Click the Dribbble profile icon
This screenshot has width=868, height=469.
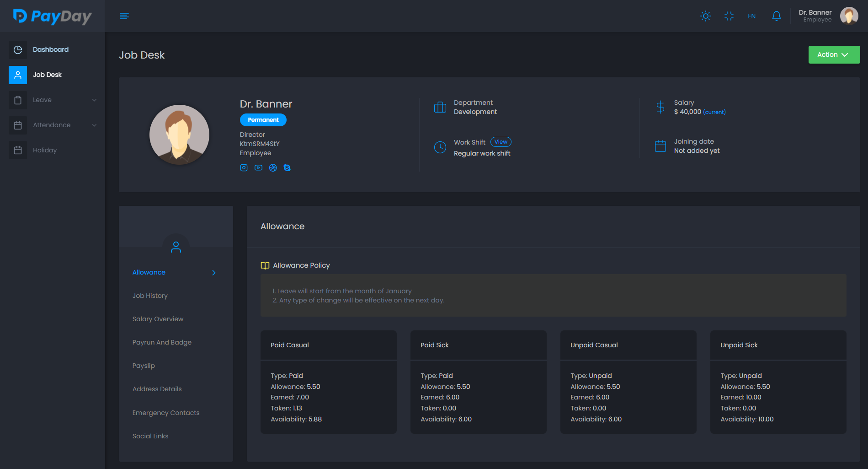click(x=273, y=168)
